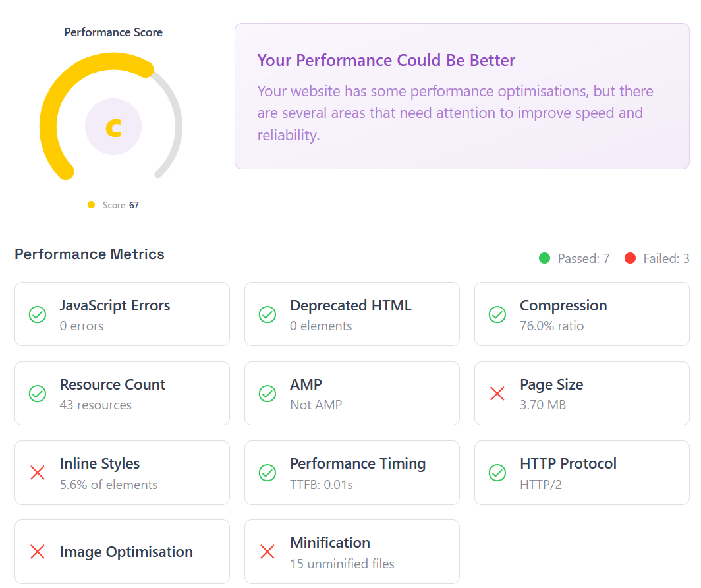Screen dimensions: 701x588
Task: Click the yellow dot beside Score 67
Action: (x=91, y=205)
